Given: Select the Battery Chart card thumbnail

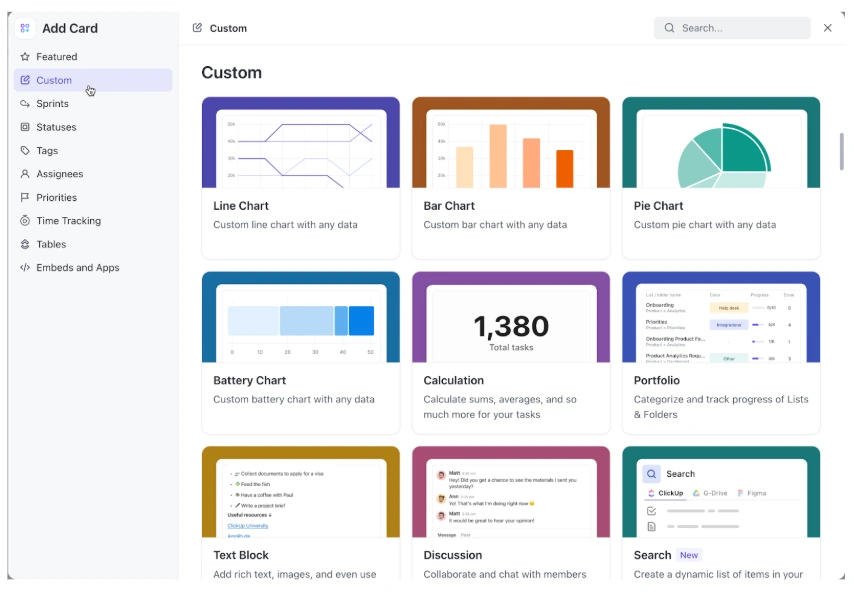Looking at the screenshot, I should pos(301,318).
